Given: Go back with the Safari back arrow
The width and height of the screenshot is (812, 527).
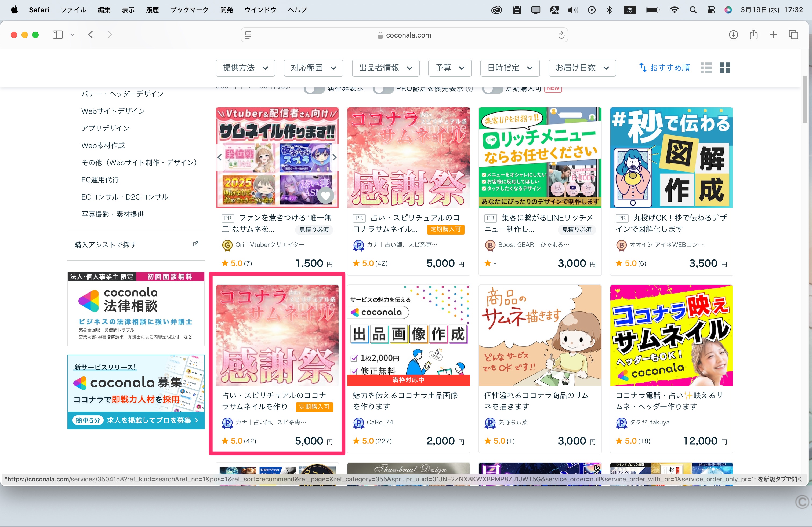Looking at the screenshot, I should pos(91,35).
